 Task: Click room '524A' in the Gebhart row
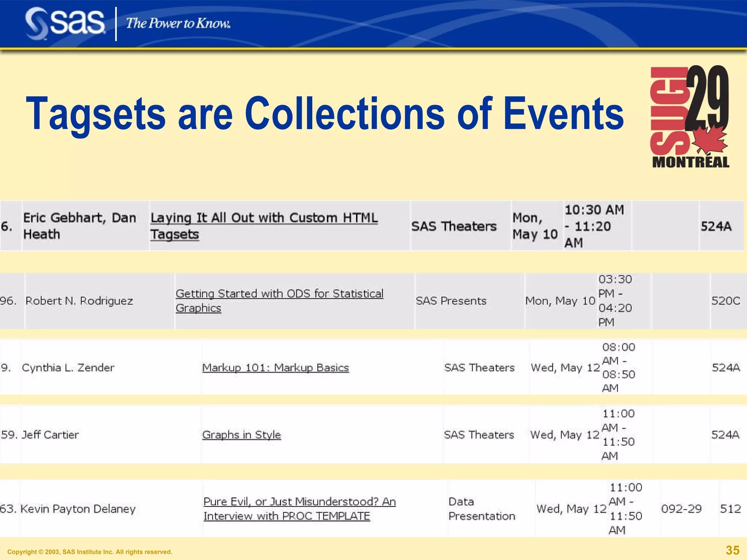[716, 226]
